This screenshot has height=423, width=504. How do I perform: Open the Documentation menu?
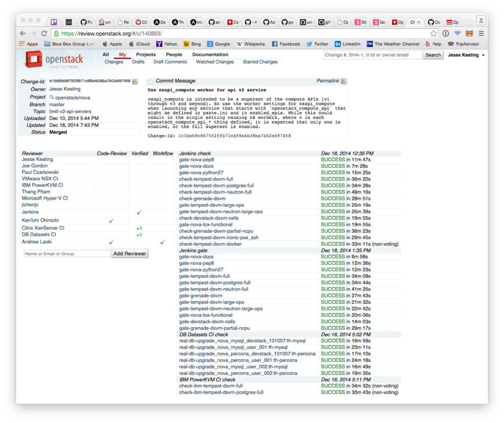point(210,55)
